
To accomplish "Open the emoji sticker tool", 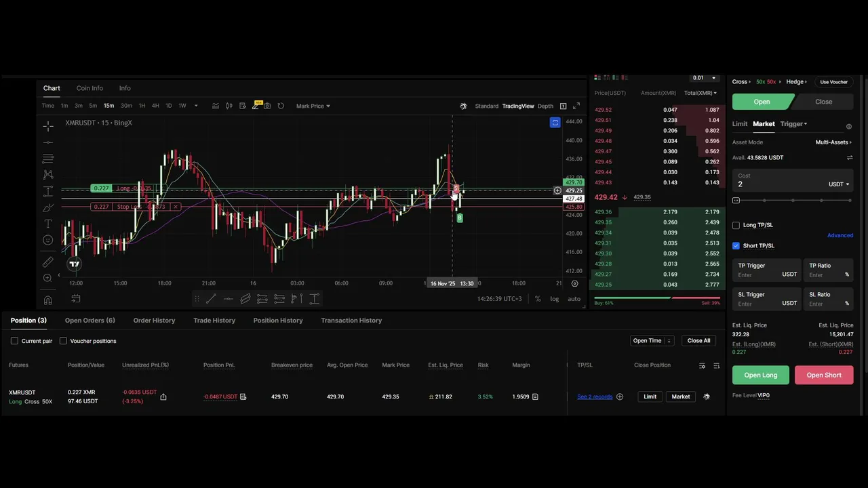I will [48, 240].
